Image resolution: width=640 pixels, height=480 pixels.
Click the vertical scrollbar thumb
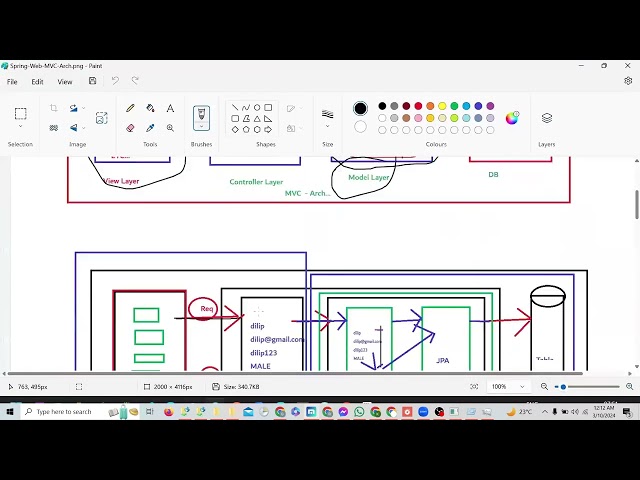[x=637, y=205]
